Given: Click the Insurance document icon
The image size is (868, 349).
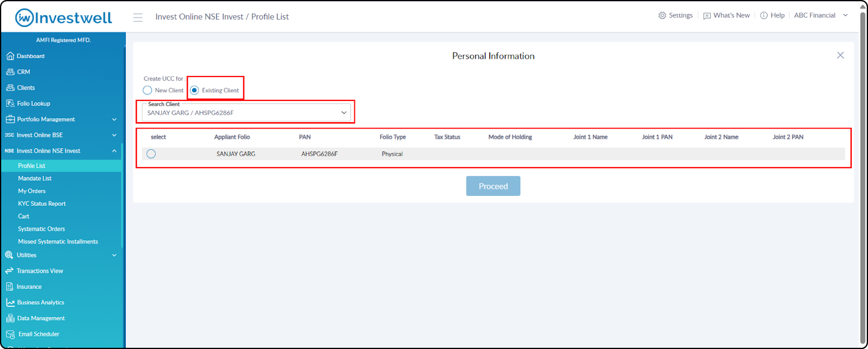Looking at the screenshot, I should (9, 287).
